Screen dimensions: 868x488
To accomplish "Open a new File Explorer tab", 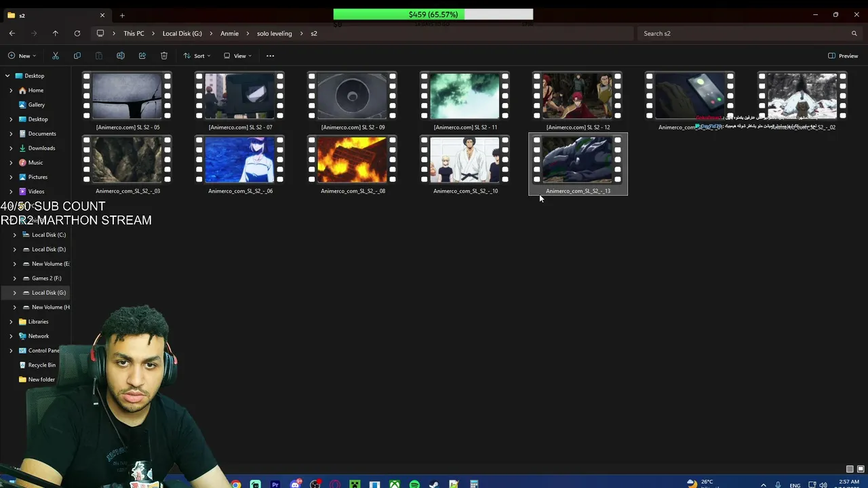I will 122,15.
